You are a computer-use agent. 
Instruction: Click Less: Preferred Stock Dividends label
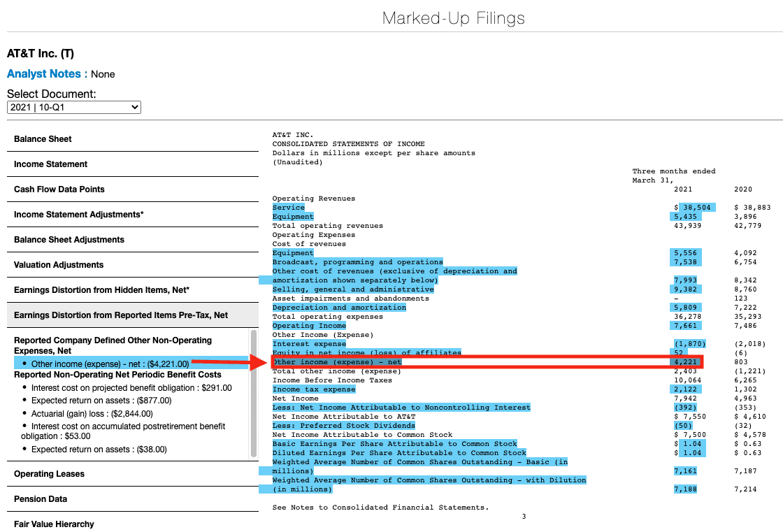click(x=343, y=426)
